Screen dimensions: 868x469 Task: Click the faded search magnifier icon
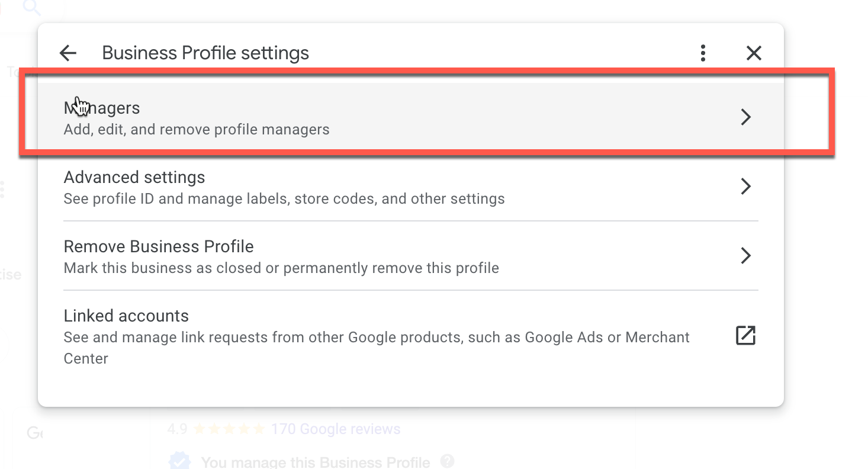(x=31, y=8)
